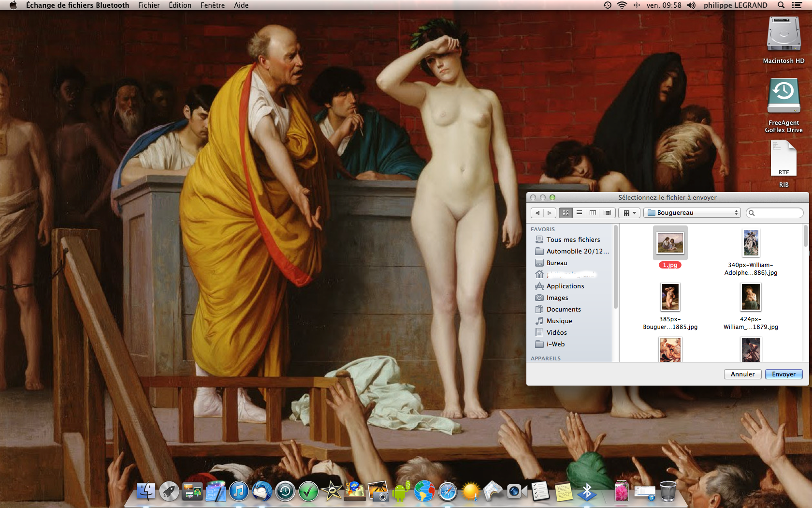Click Time Machine icon in menu bar

(x=608, y=5)
